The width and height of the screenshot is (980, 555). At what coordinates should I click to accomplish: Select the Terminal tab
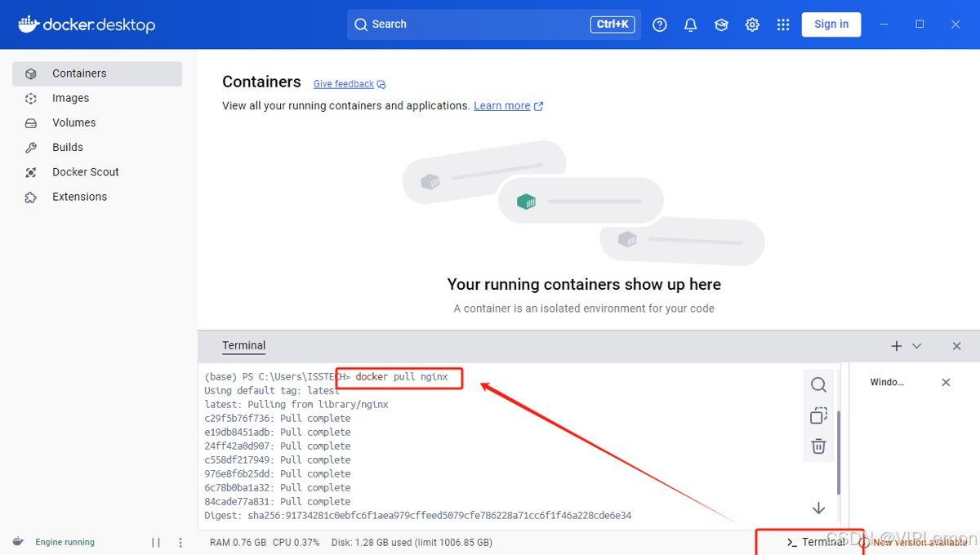pos(244,345)
